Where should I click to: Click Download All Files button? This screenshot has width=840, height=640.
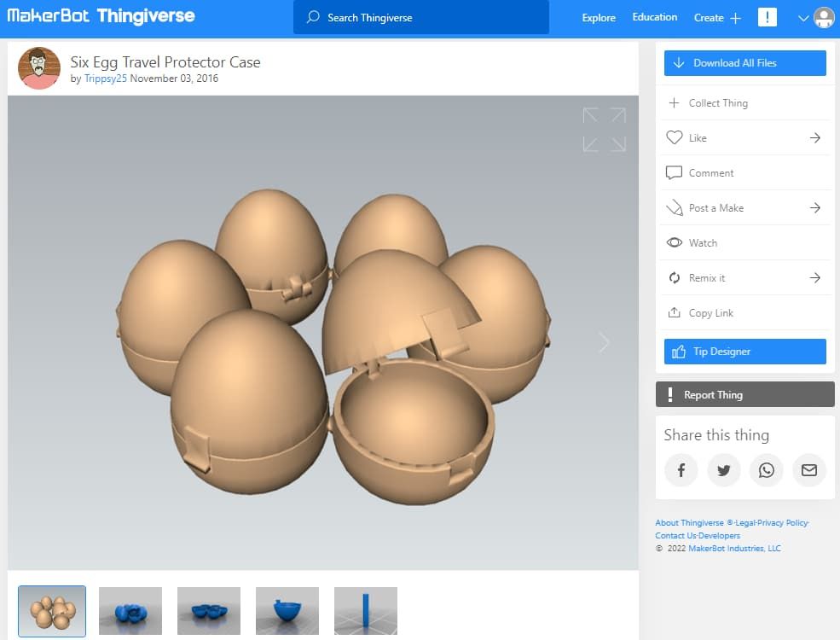pyautogui.click(x=744, y=63)
